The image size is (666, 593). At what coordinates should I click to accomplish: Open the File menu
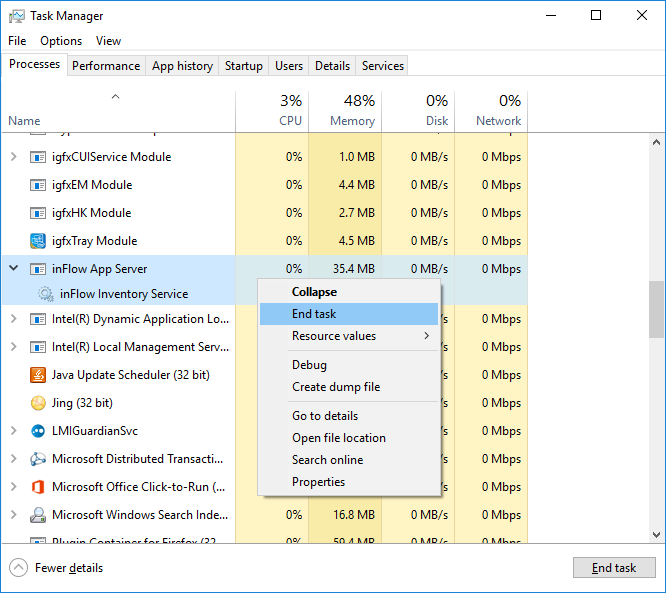pyautogui.click(x=17, y=41)
